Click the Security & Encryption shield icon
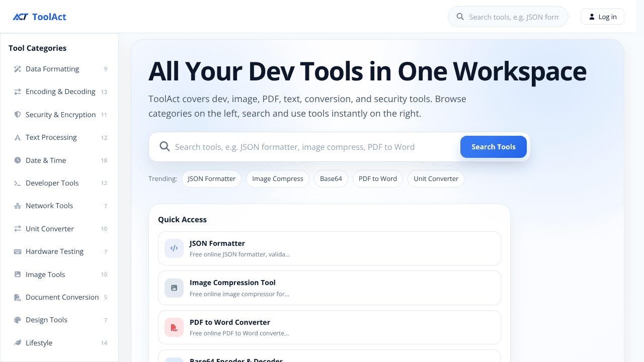The height and width of the screenshot is (362, 644). (18, 115)
